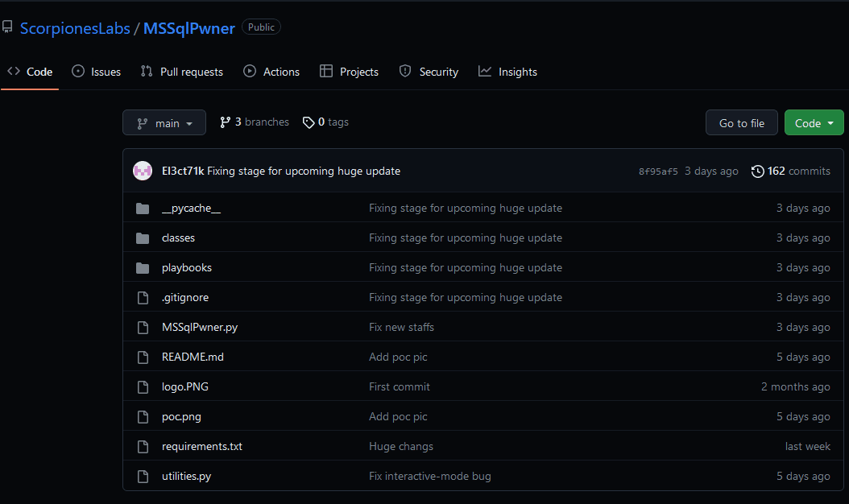This screenshot has width=849, height=504.
Task: Open the 'Fix interactive-mode bug' commit message
Action: click(430, 477)
